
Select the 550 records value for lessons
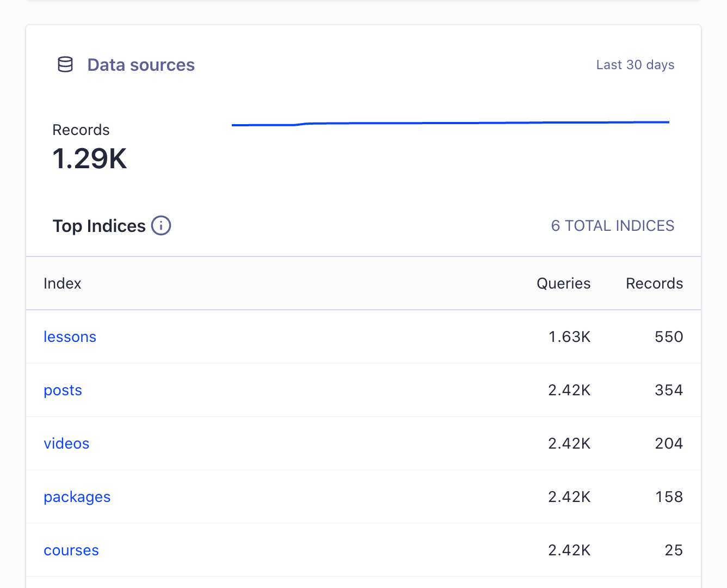click(669, 336)
